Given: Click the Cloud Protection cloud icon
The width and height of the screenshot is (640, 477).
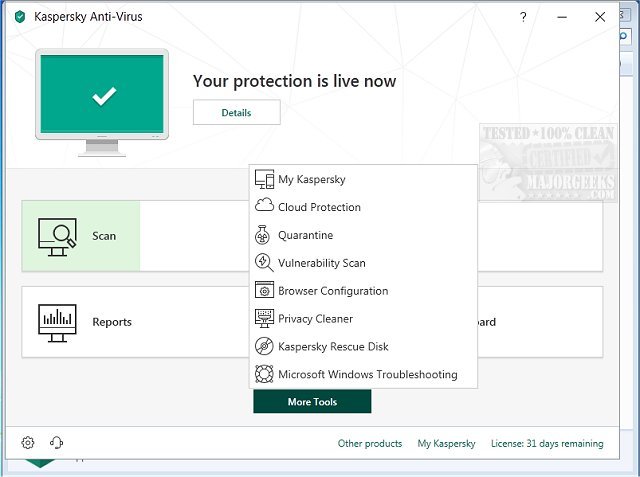Looking at the screenshot, I should pyautogui.click(x=264, y=205).
